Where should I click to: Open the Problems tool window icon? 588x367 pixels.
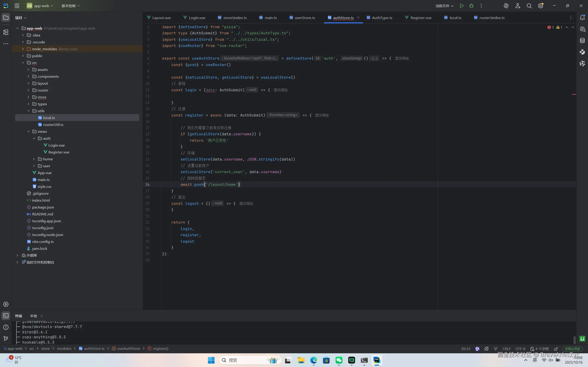6,327
